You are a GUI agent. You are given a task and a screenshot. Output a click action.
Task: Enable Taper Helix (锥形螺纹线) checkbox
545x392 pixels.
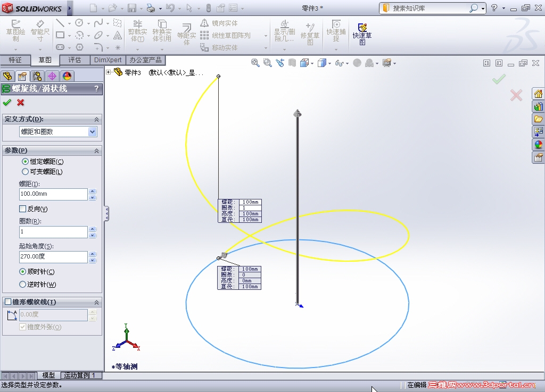(8, 302)
